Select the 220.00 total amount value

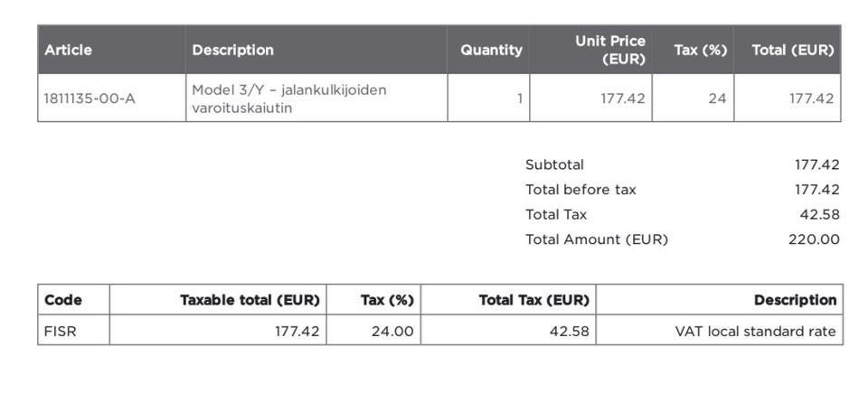pos(814,239)
